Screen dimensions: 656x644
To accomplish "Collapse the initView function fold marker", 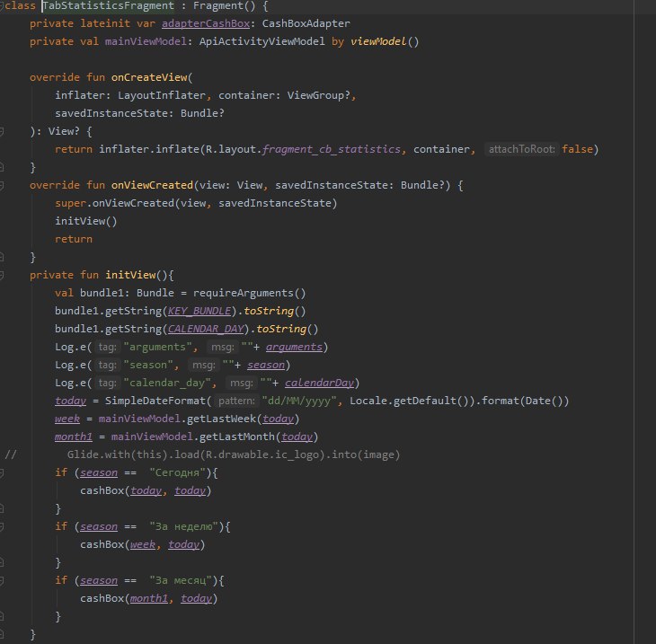I will (x=2, y=275).
